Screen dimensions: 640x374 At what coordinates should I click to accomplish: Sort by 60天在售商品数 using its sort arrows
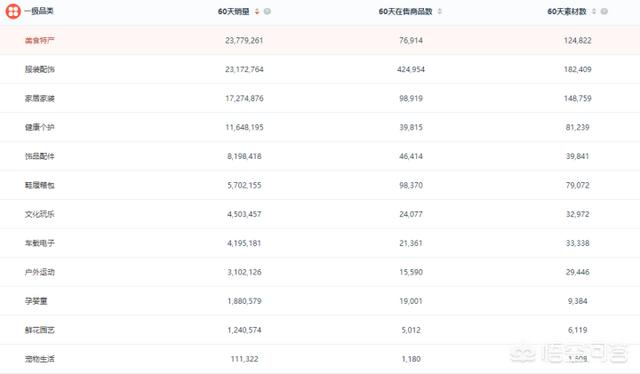(440, 11)
